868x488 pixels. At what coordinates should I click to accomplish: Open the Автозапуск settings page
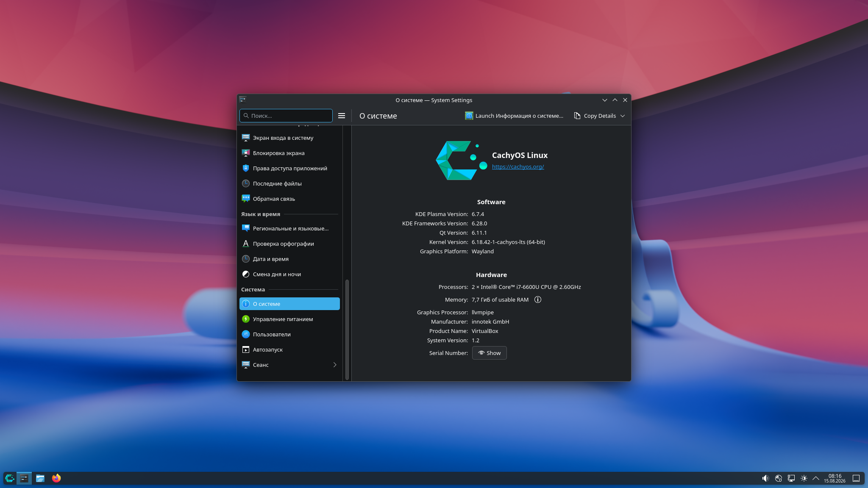(289, 349)
